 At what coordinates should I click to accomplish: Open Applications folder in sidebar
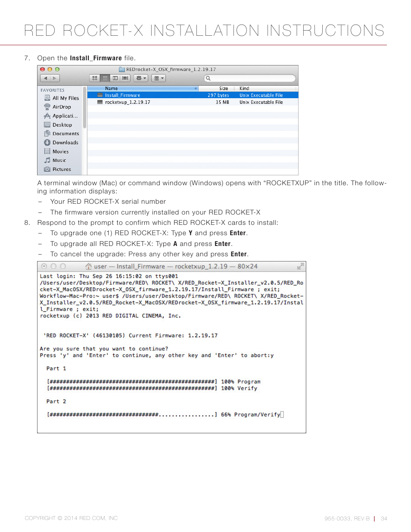click(x=61, y=116)
